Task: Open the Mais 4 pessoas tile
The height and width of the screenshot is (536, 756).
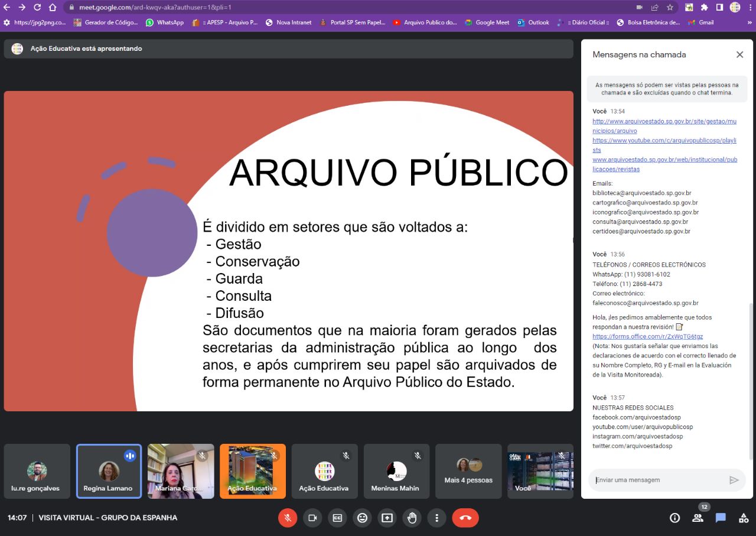Action: click(x=468, y=472)
